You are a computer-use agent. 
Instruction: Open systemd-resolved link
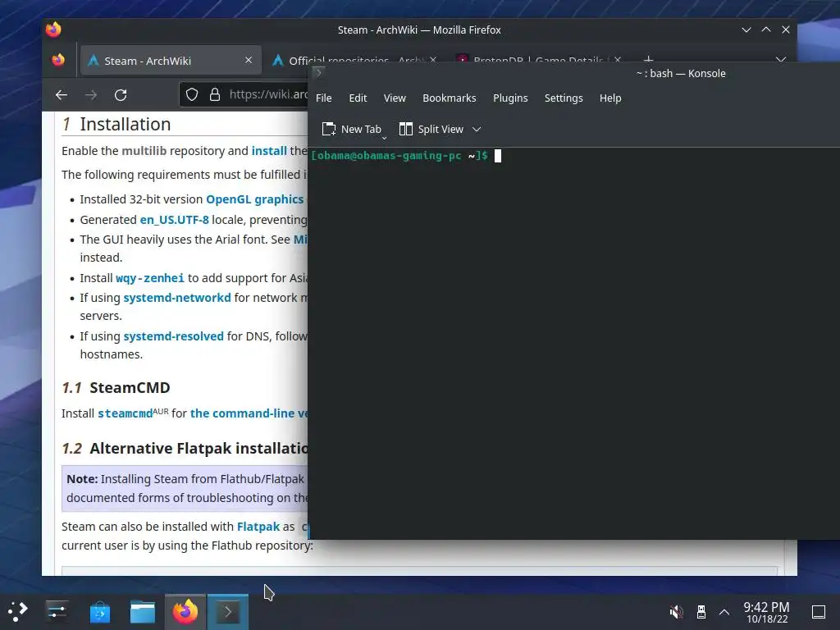174,336
